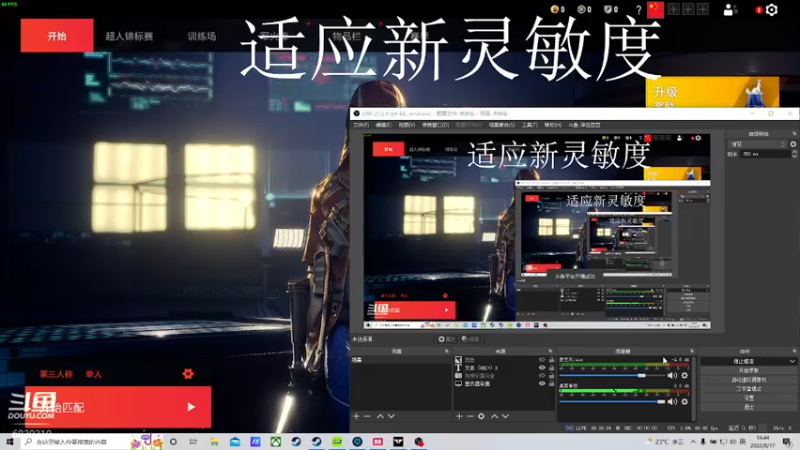Add a new source with plus icon
Viewport: 800px width, 450px height.
tap(459, 416)
